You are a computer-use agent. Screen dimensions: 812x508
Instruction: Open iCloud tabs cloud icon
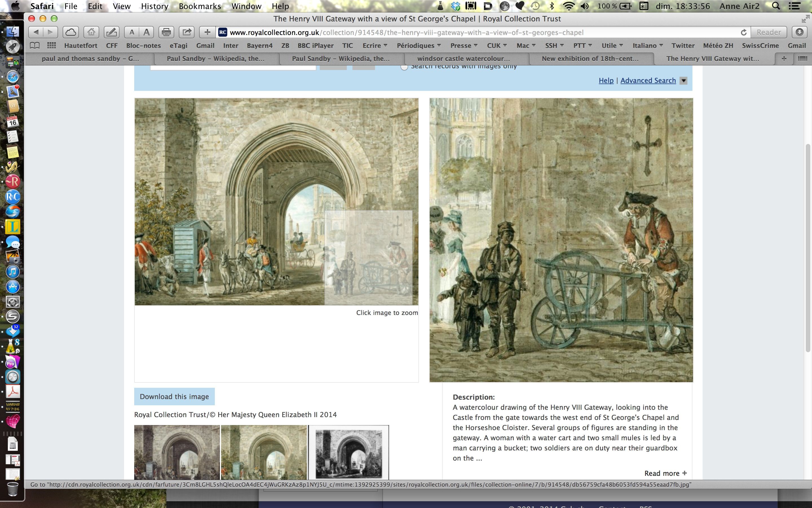point(71,32)
